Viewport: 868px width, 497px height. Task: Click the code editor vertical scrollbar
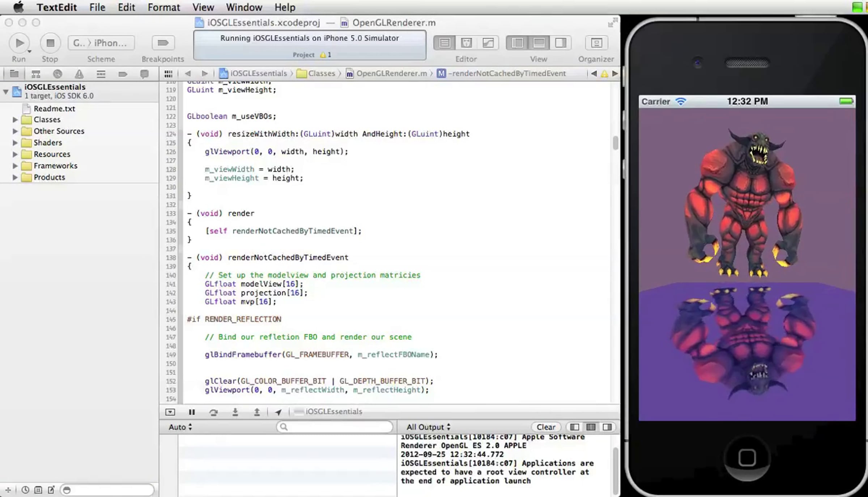point(616,143)
